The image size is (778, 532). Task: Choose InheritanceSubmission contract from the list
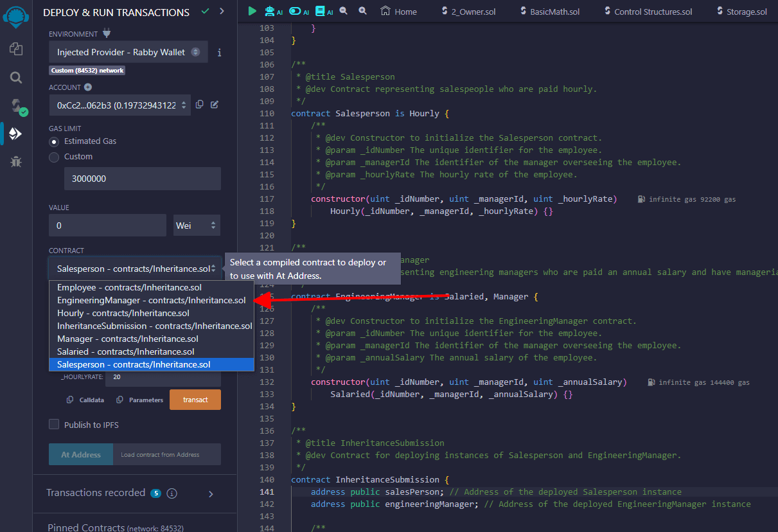coord(152,326)
